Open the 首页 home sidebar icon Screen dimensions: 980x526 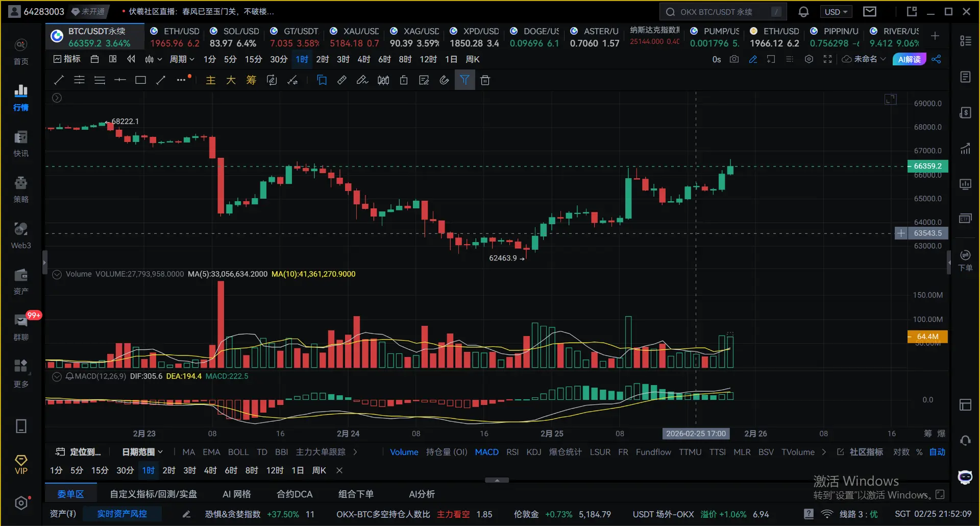click(21, 52)
